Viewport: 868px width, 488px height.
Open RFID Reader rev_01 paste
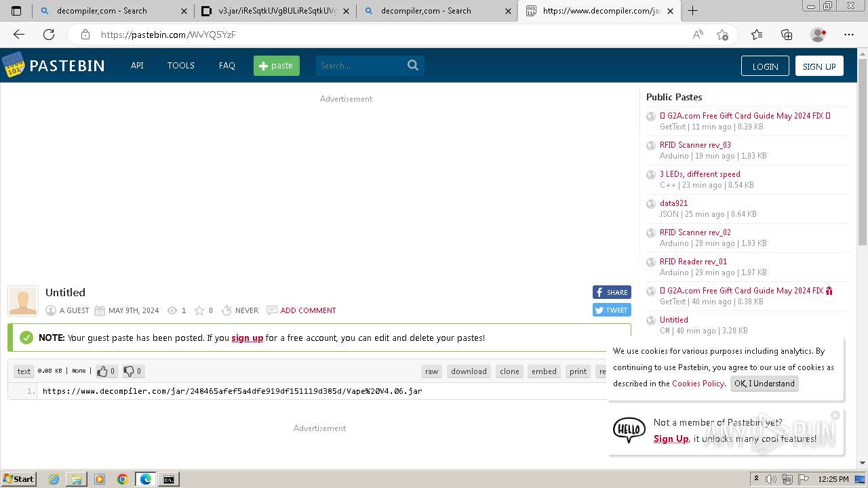pyautogui.click(x=693, y=262)
